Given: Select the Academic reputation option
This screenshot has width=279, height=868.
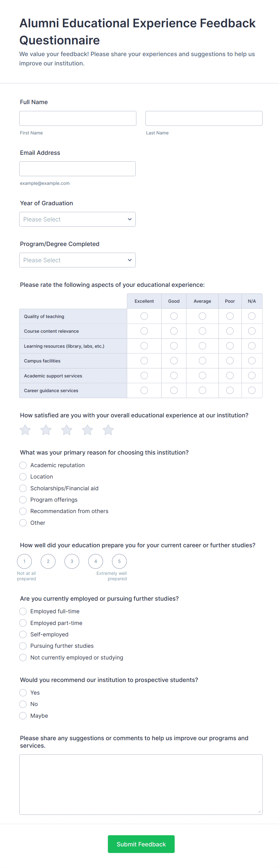Looking at the screenshot, I should [x=23, y=465].
